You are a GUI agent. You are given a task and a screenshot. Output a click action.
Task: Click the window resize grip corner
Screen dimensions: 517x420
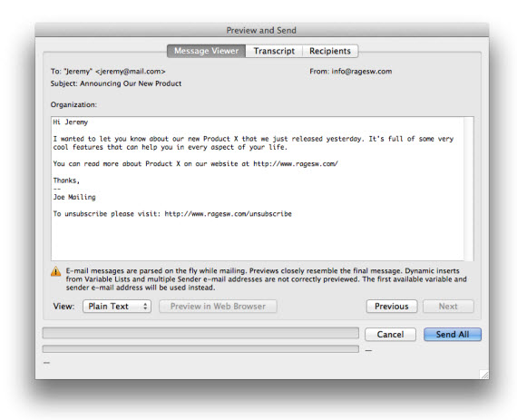point(484,374)
